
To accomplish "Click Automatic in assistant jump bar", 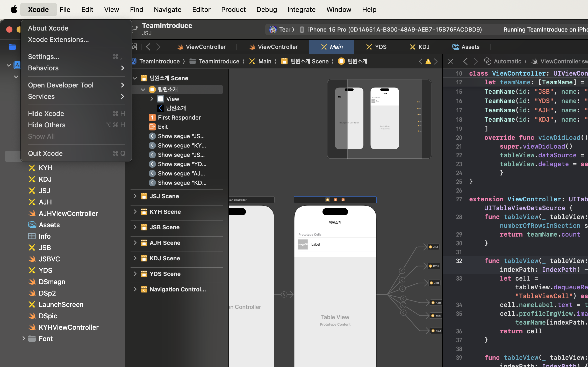I will click(503, 61).
